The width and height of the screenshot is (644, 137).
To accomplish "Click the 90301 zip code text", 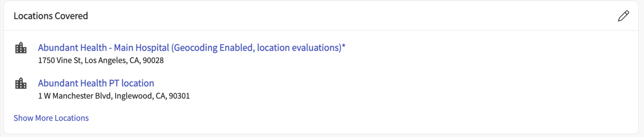I will pyautogui.click(x=179, y=96).
